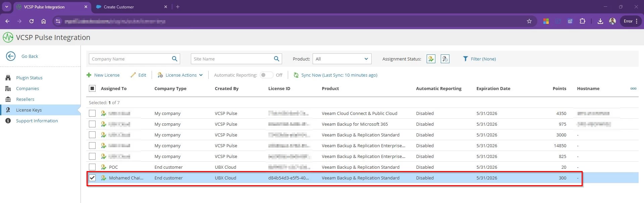Switch to the Create Customer browser tab
The width and height of the screenshot is (644, 203).
click(x=119, y=7)
